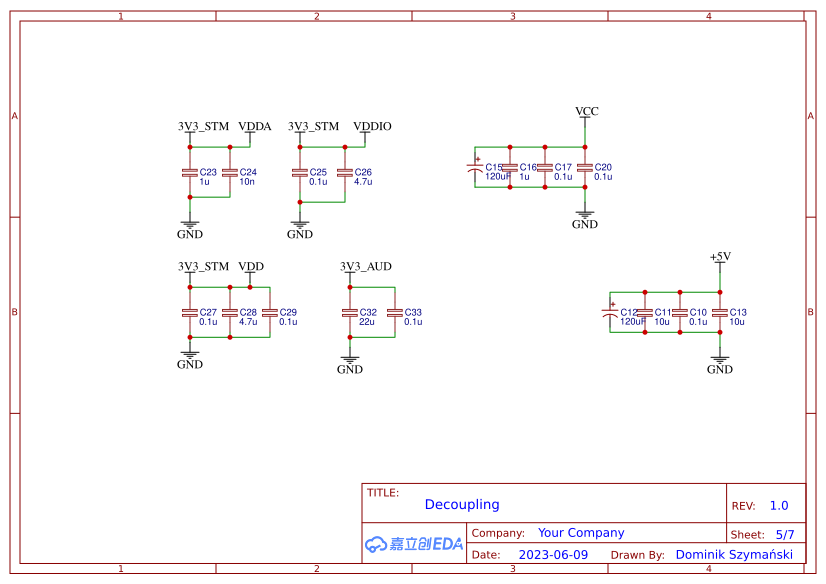Click the VDD net label above C28
This screenshot has height=584, width=826.
pyautogui.click(x=250, y=267)
